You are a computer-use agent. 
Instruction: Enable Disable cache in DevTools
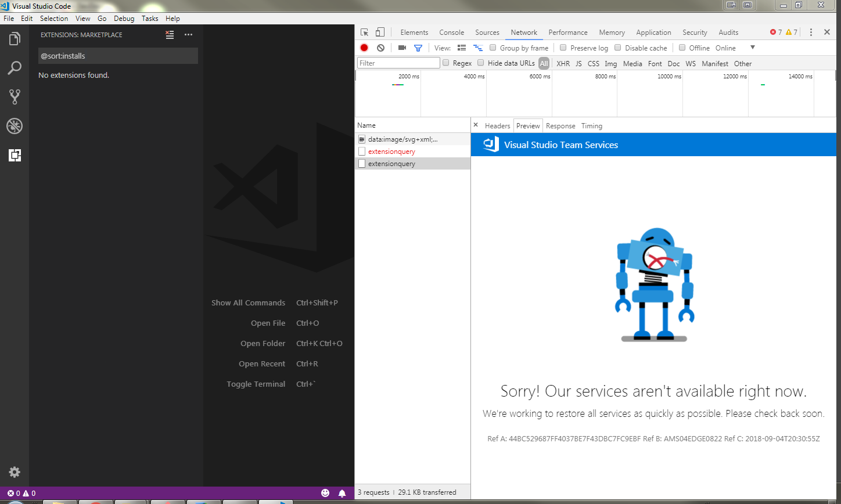pyautogui.click(x=617, y=48)
